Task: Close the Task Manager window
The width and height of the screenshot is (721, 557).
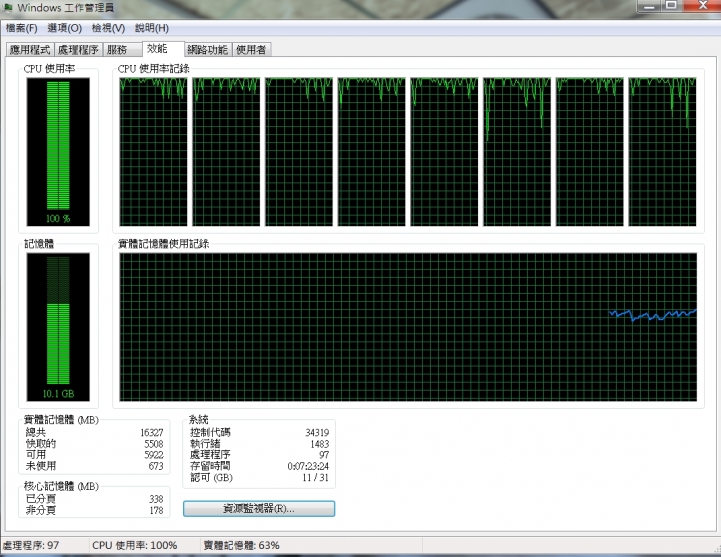Action: coord(702,6)
